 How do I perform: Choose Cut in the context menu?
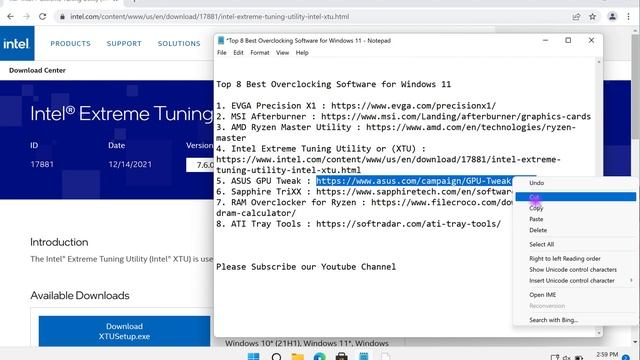tap(576, 197)
